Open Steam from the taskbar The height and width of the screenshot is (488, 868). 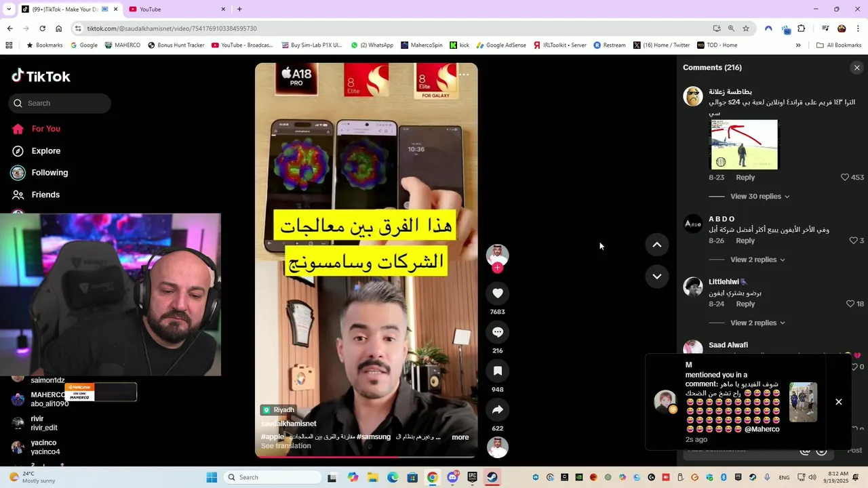click(492, 477)
